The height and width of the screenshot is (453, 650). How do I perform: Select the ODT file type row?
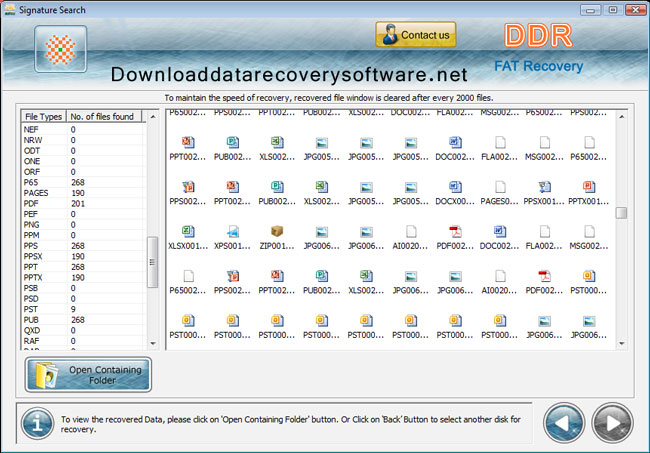tap(83, 151)
